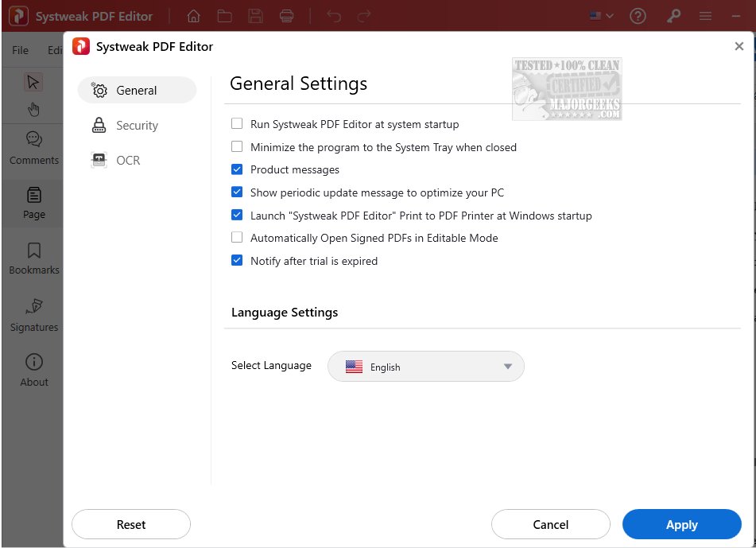This screenshot has width=756, height=548.
Task: Check Minimize the program to System Tray
Action: 237,147
